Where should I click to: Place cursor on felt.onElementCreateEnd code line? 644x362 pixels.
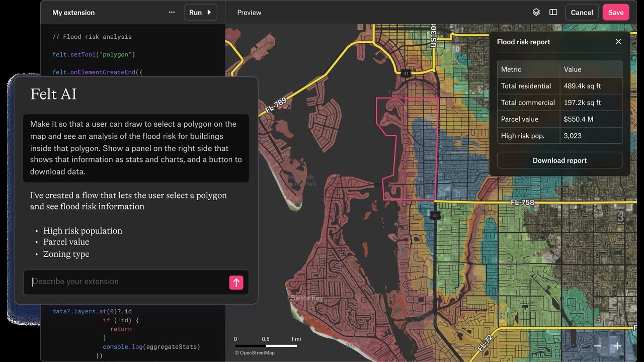click(98, 72)
